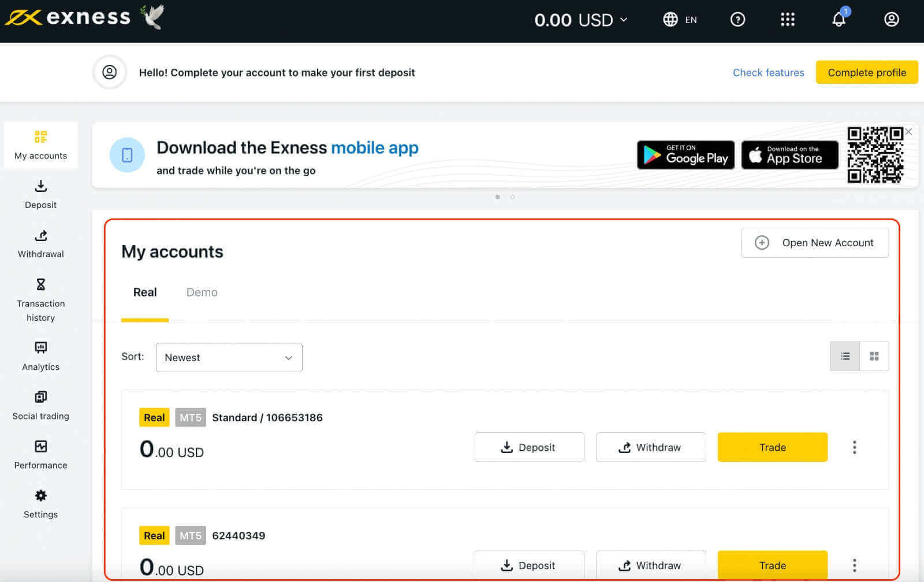Open the My accounts sidebar section

point(40,144)
